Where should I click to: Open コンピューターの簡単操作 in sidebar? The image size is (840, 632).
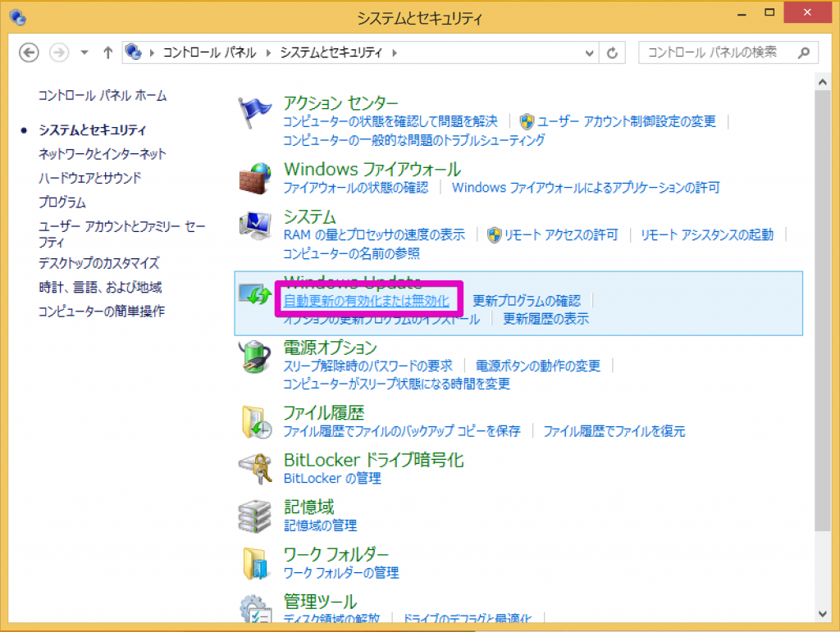pos(102,311)
